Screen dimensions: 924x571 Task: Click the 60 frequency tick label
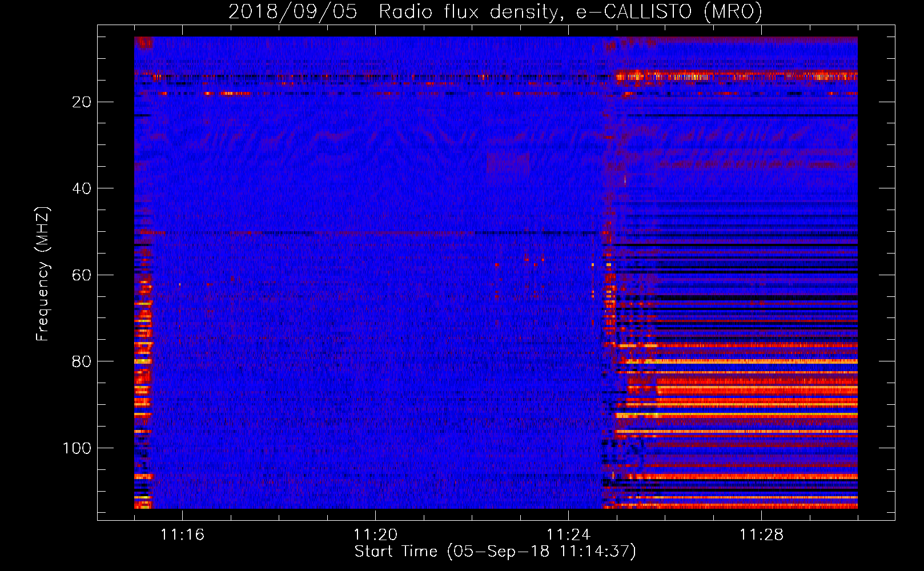pos(82,275)
